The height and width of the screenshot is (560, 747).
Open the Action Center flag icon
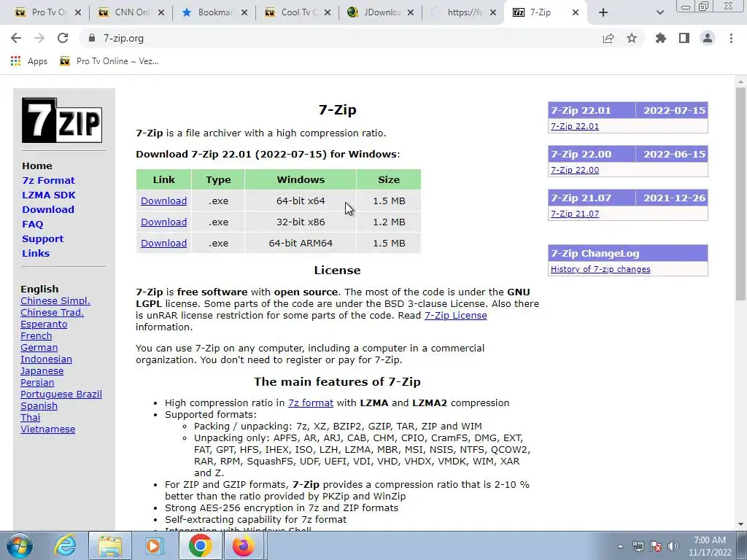[x=656, y=546]
